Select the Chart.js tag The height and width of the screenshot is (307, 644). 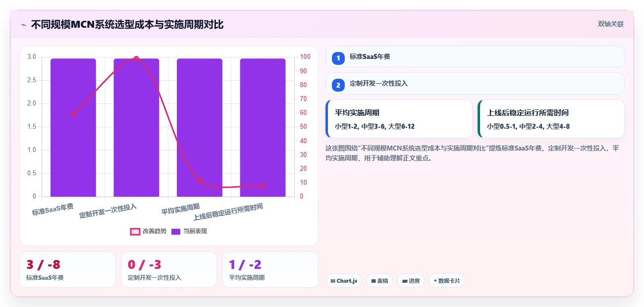344,281
